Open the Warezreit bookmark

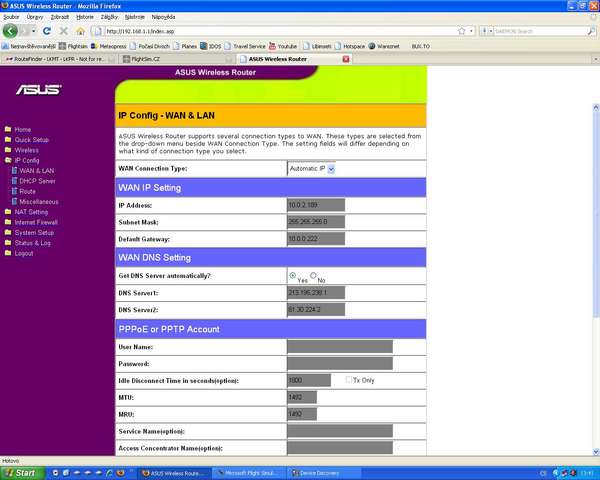coord(384,46)
